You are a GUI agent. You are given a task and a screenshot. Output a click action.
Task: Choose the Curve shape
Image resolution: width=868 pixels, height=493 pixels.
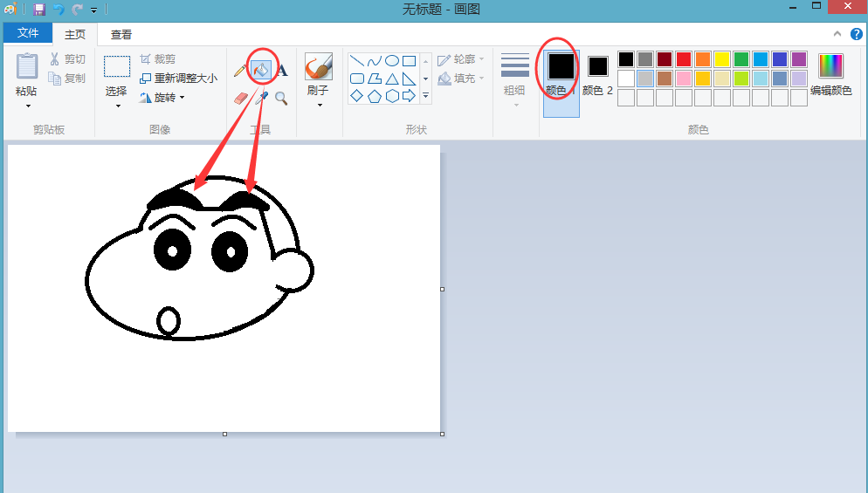click(x=375, y=61)
